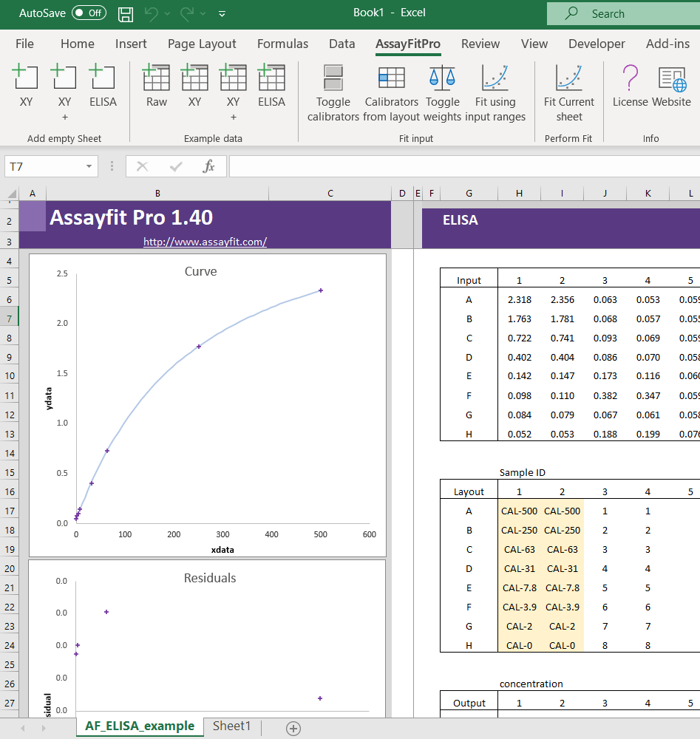Toggle AutoSave off switch
Image resolution: width=700 pixels, height=739 pixels.
coord(89,13)
